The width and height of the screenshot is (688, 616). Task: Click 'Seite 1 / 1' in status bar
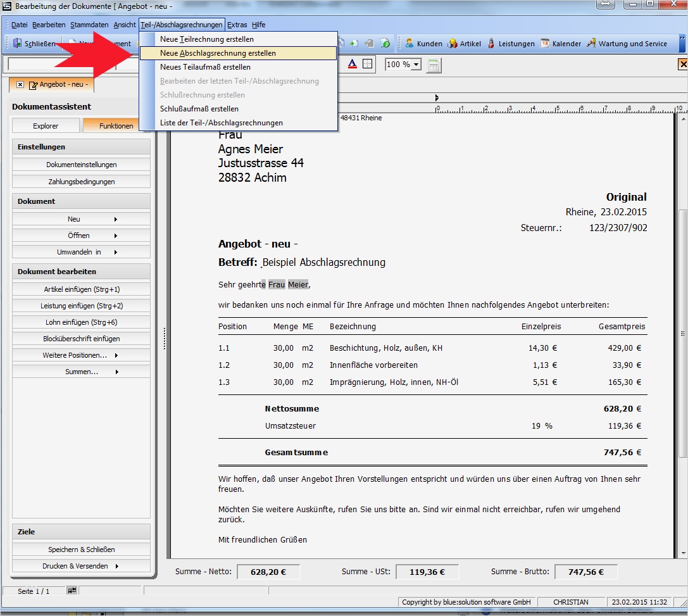[x=34, y=591]
